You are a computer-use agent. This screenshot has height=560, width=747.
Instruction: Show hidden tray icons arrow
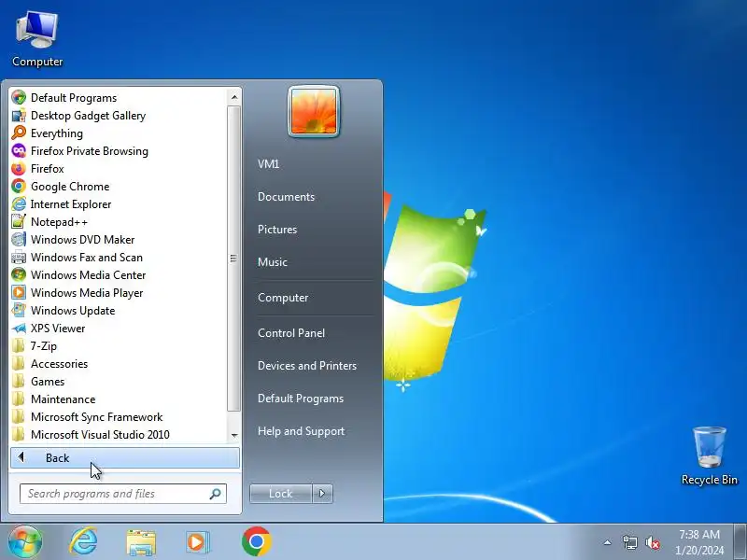(608, 542)
